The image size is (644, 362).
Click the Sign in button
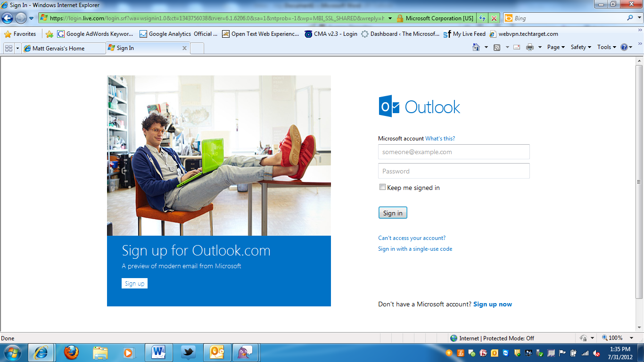[x=393, y=213]
